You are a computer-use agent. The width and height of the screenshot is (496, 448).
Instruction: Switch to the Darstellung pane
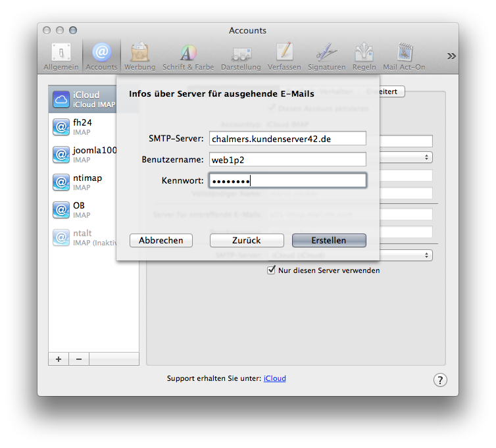click(241, 56)
